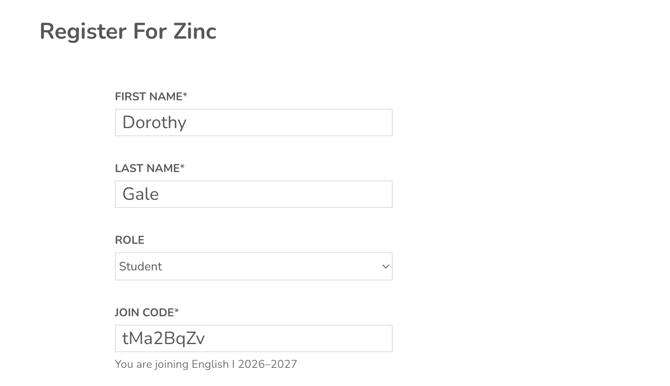
Task: Click the word 'Zinc' in the page title
Action: (x=195, y=31)
